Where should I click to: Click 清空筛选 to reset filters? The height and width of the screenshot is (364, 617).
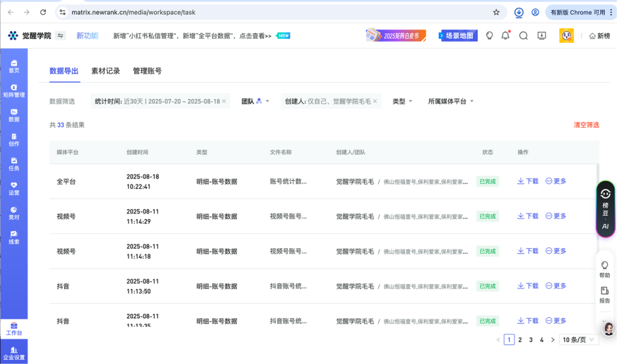coord(586,125)
